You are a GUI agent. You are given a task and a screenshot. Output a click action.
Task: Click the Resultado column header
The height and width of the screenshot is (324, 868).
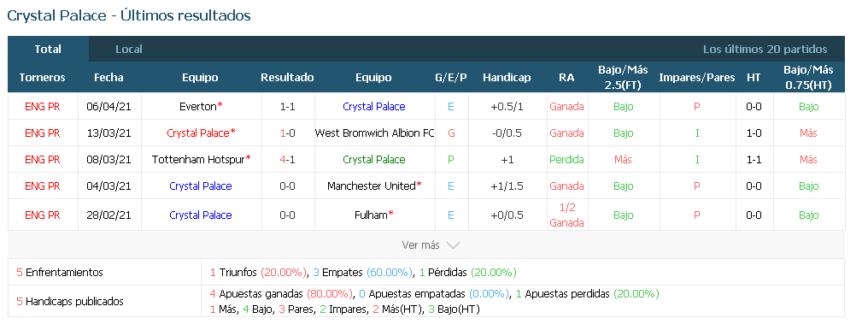287,78
